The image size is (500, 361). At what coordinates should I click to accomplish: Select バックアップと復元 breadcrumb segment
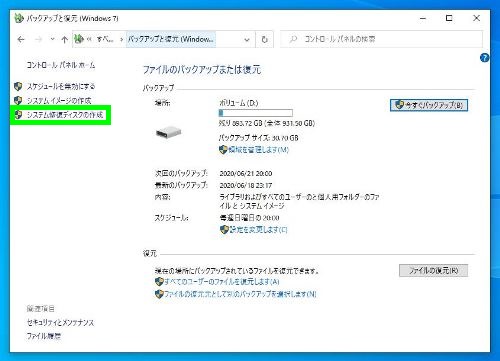[171, 39]
